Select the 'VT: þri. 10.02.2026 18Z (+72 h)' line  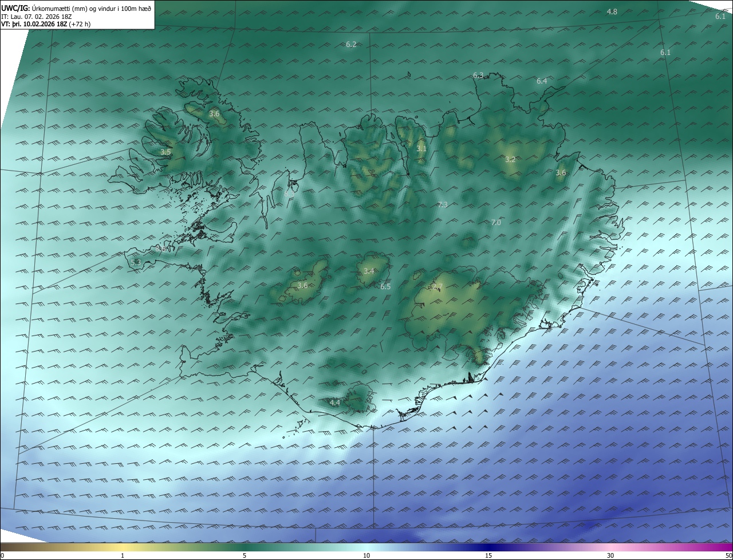(x=46, y=24)
